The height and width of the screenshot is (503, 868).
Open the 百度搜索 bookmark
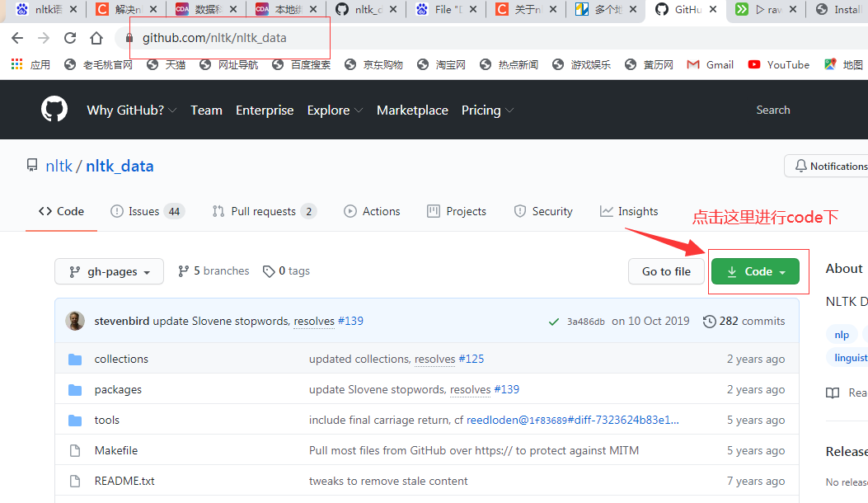pos(301,65)
